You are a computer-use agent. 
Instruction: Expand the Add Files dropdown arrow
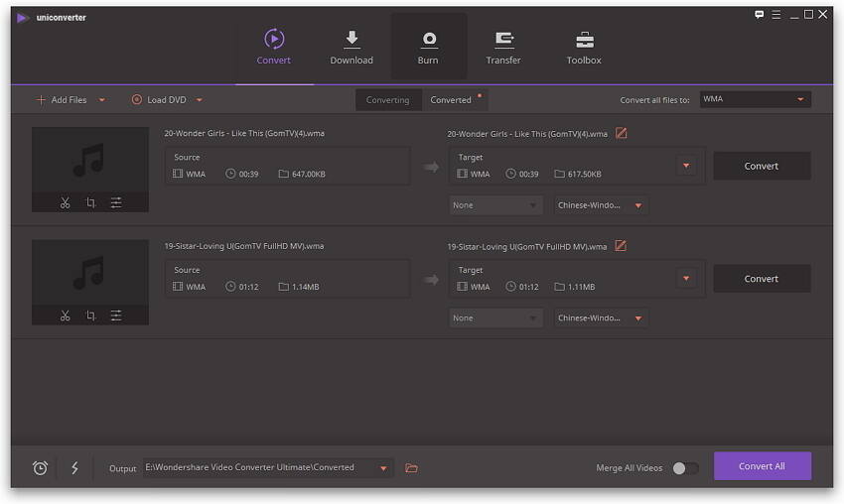point(101,100)
